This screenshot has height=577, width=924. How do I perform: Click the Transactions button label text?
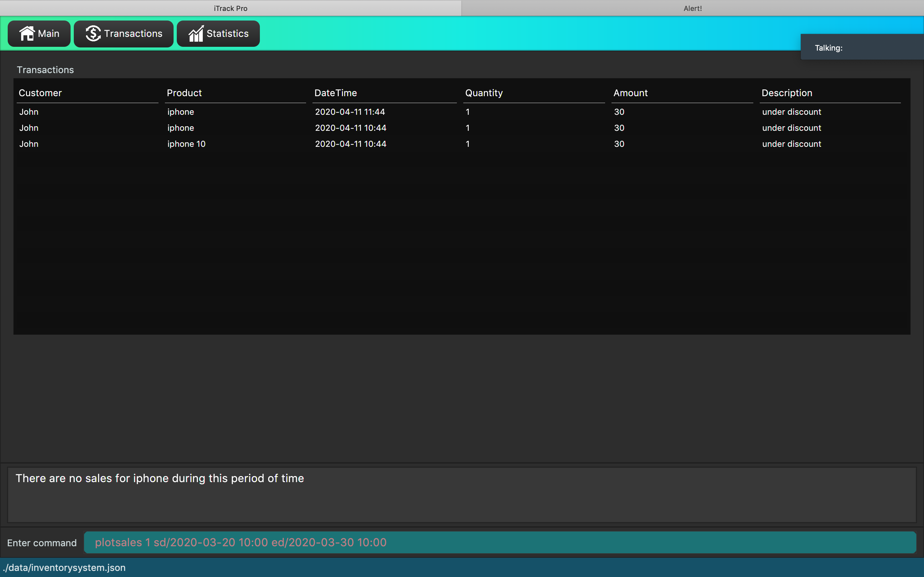pyautogui.click(x=133, y=34)
